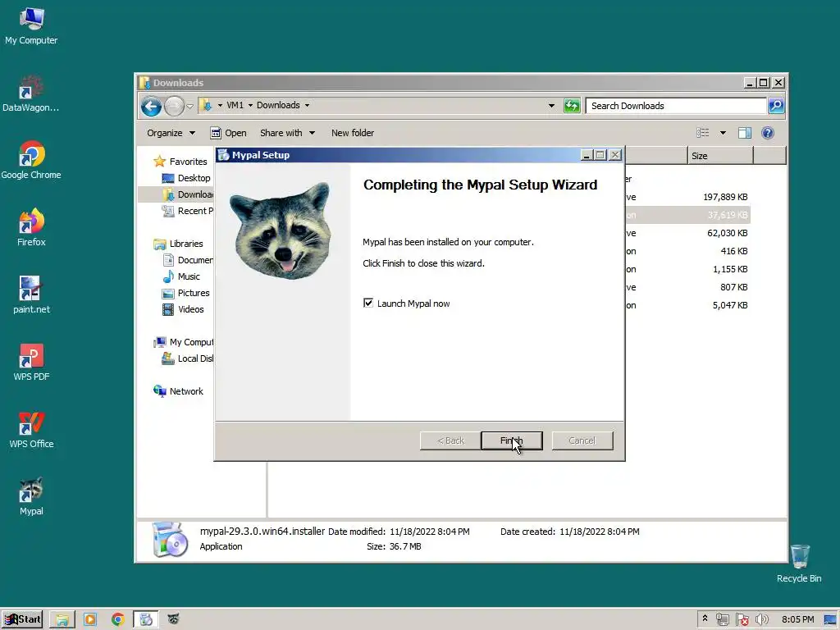
Task: Open the Recycle Bin desktop icon
Action: 799,564
